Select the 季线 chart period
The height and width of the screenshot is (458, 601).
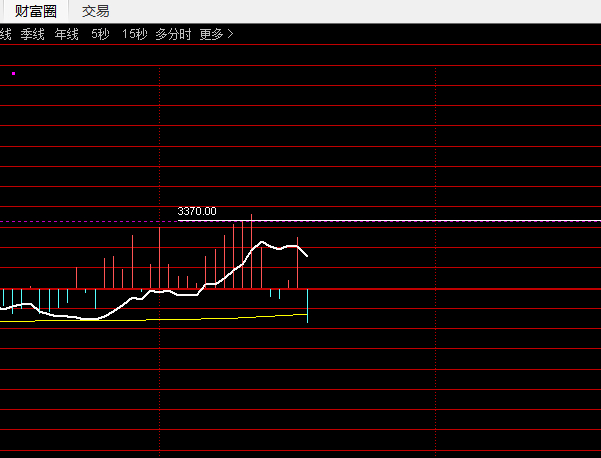point(33,34)
